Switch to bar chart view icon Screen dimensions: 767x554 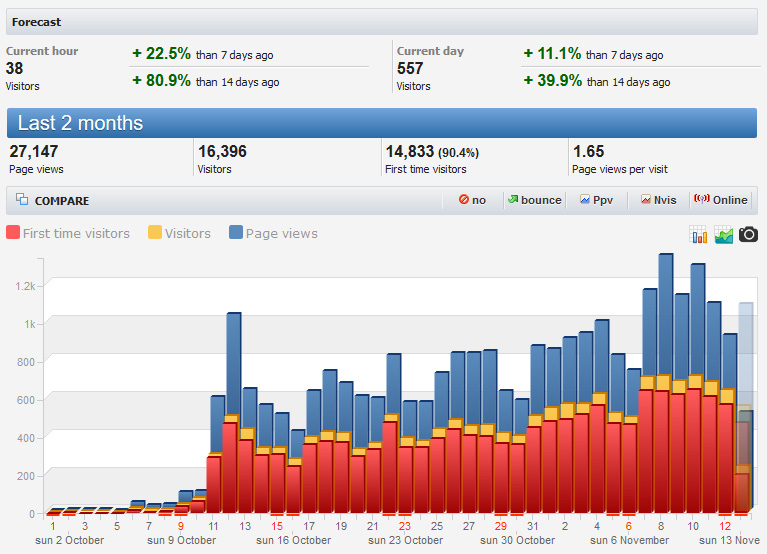pos(698,235)
